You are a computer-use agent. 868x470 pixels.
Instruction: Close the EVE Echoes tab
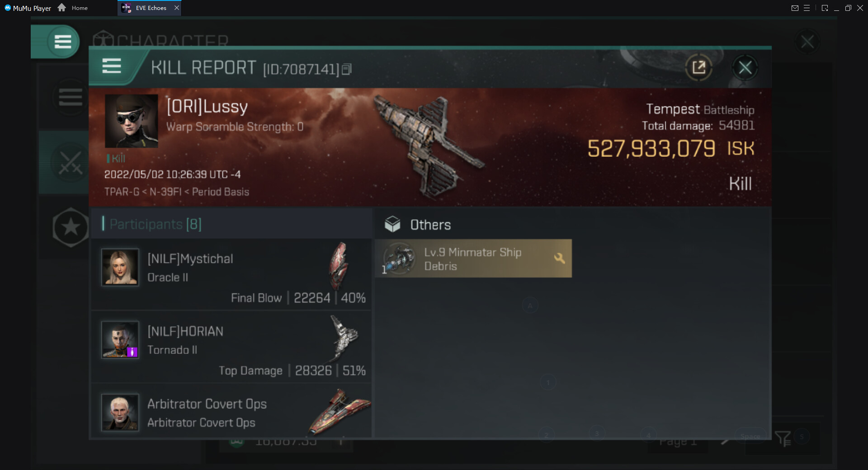click(x=177, y=8)
